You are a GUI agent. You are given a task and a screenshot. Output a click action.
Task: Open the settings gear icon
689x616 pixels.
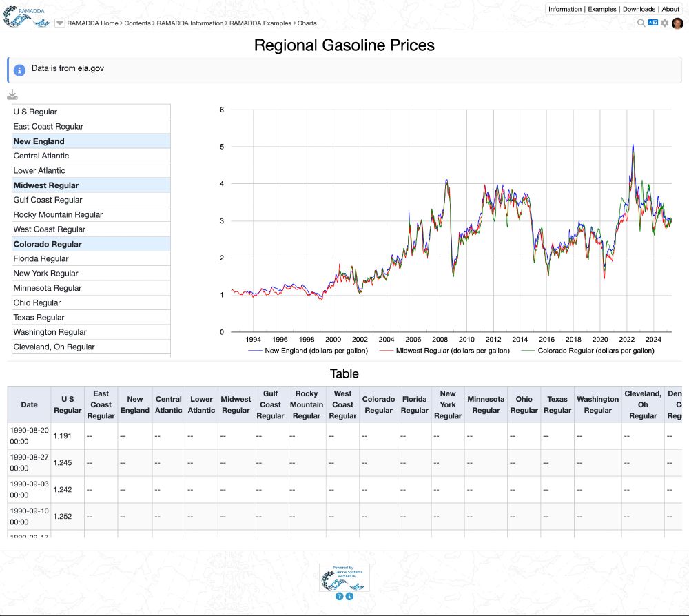665,23
